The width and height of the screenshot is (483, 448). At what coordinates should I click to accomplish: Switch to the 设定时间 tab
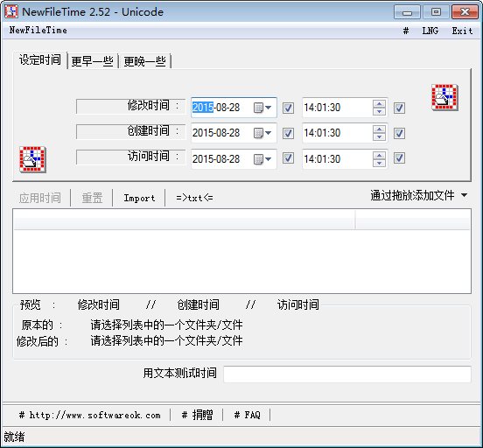pyautogui.click(x=40, y=60)
